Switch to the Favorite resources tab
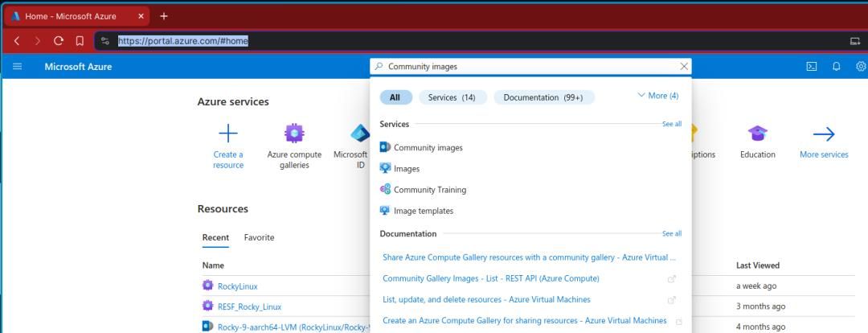The image size is (868, 333). coord(259,237)
